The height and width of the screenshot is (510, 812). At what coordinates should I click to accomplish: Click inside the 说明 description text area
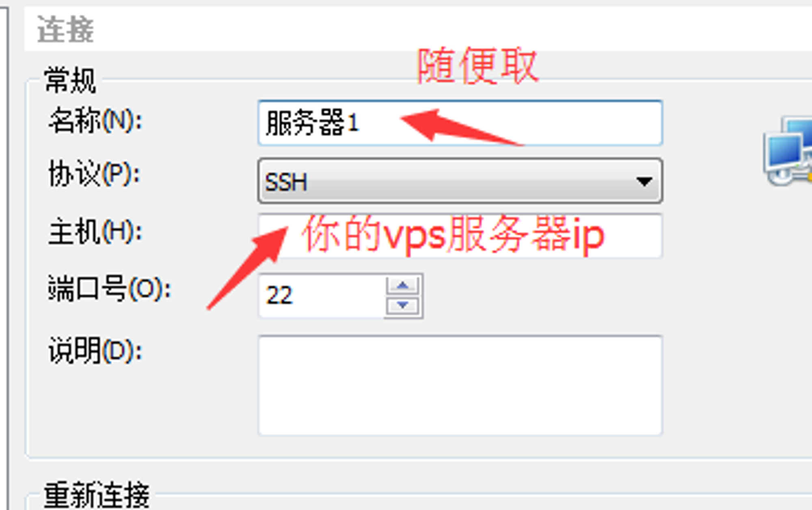[x=460, y=385]
